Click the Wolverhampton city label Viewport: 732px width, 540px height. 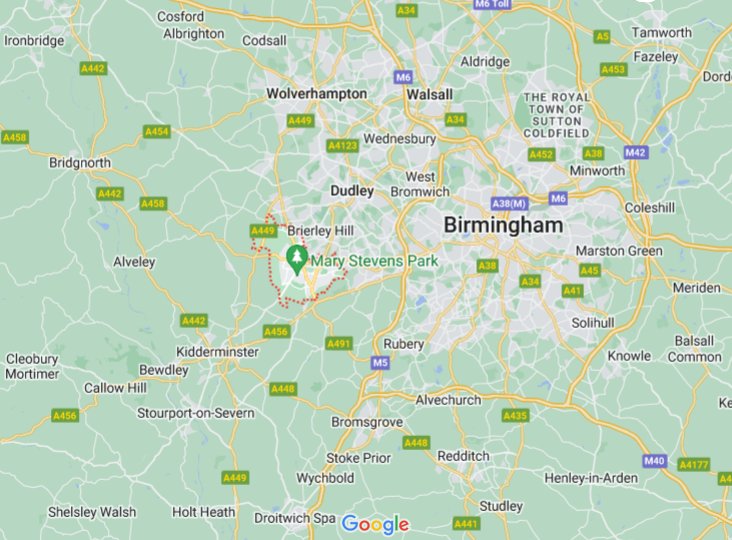pos(317,94)
